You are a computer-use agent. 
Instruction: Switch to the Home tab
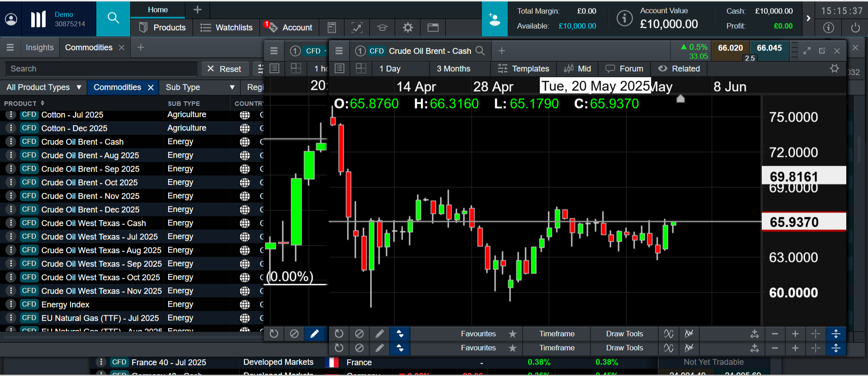coord(158,9)
